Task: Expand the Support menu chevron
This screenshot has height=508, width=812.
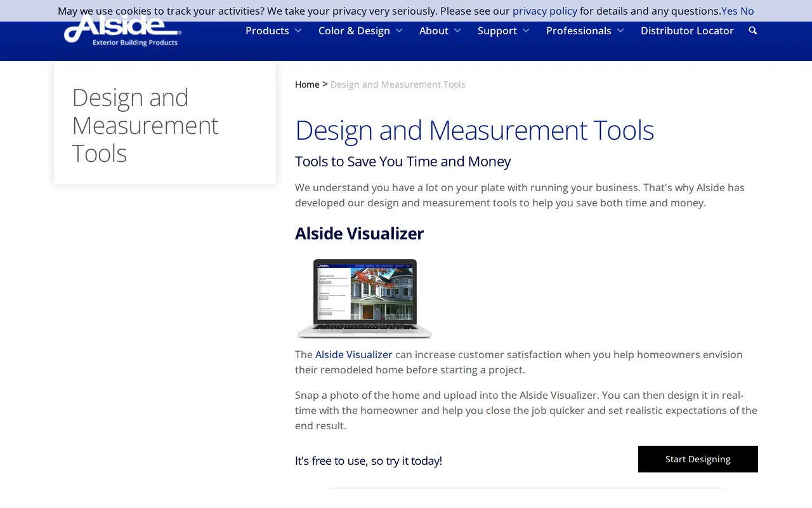Action: (x=525, y=30)
